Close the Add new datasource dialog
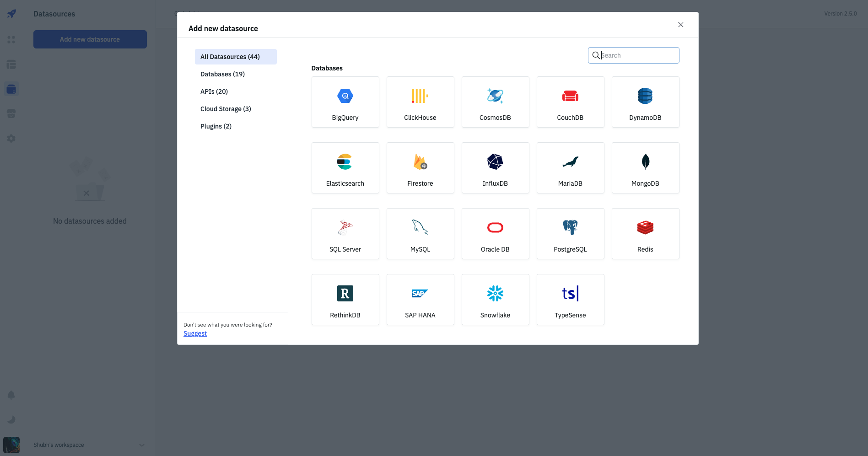 coord(680,25)
